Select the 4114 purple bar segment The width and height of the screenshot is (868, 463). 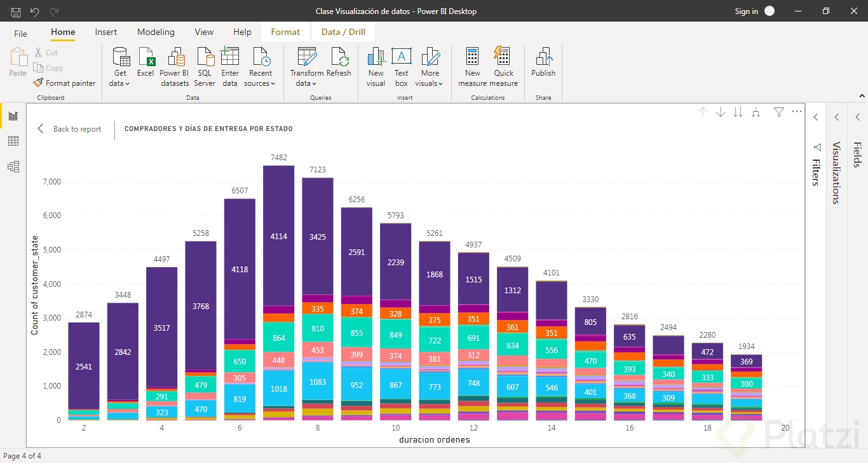tap(279, 235)
